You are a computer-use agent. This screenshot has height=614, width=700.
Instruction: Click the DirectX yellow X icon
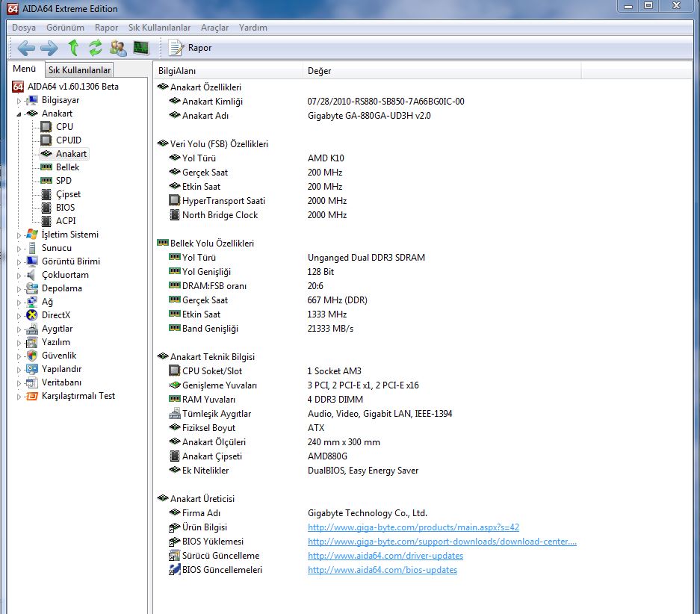pos(32,315)
